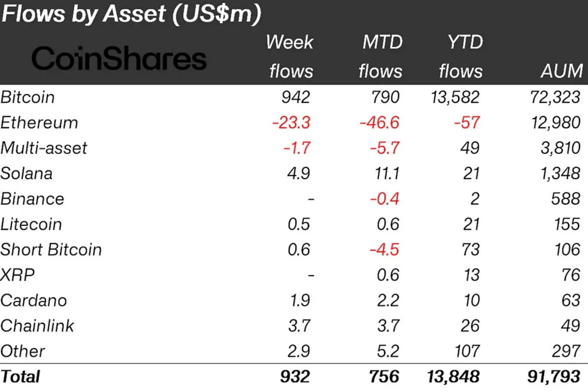The image size is (588, 392).
Task: Click the Other row label
Action: click(x=23, y=351)
